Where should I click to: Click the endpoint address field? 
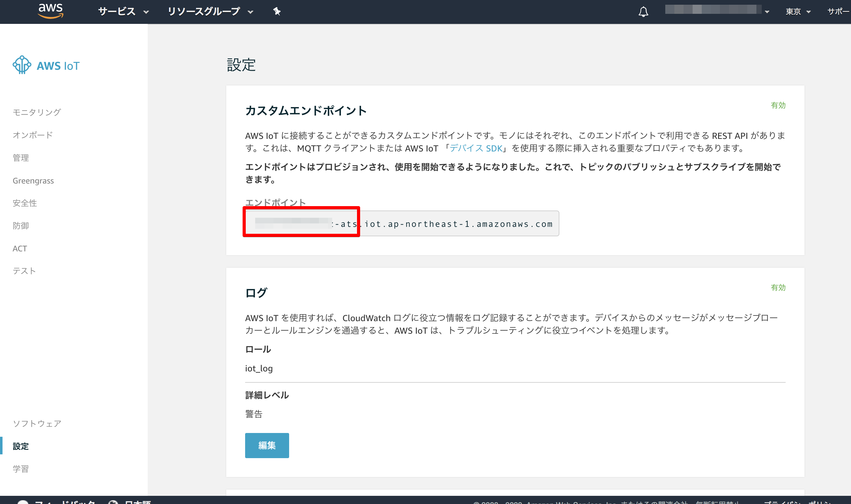[x=402, y=223]
